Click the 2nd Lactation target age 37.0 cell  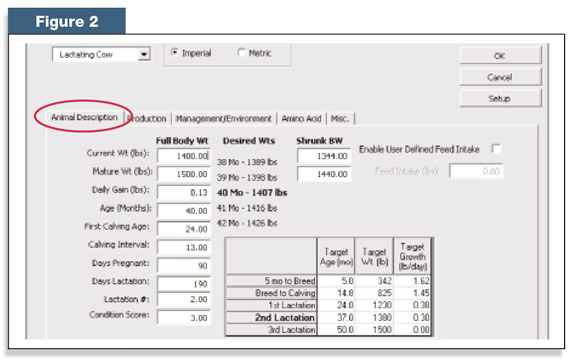click(336, 318)
